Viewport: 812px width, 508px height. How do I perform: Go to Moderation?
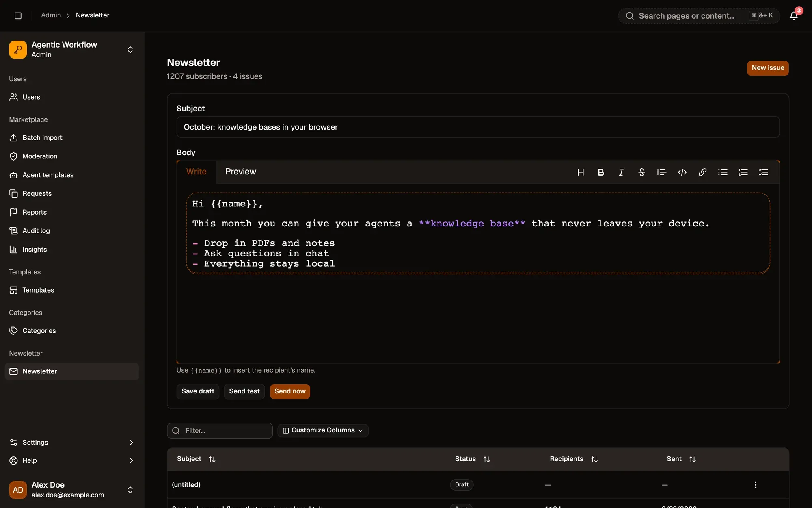[72, 156]
